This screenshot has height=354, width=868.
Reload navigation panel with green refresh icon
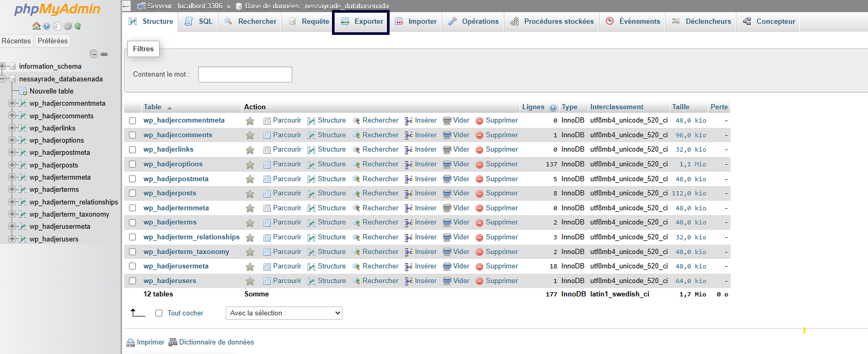(x=78, y=26)
